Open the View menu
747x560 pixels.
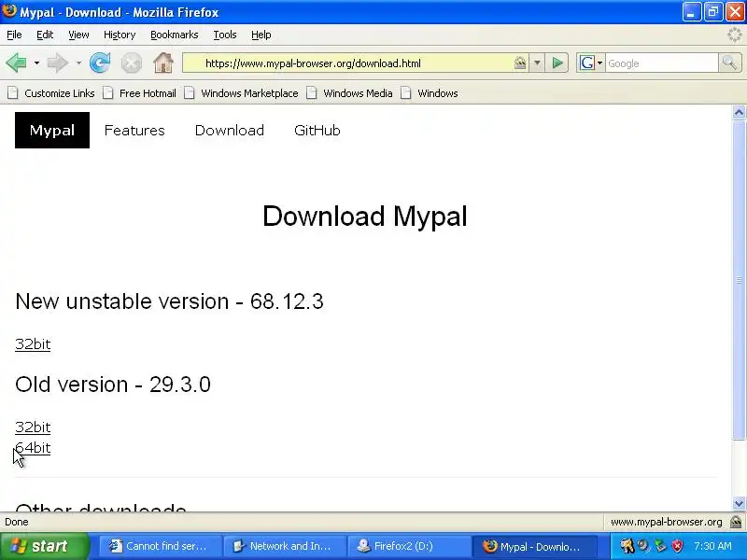(78, 35)
